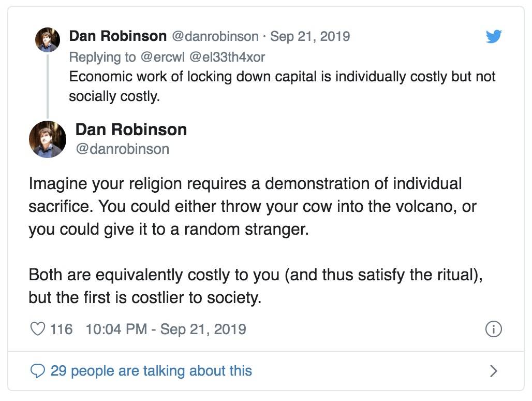
Task: Click the blue Twitter bird logo
Action: (x=494, y=36)
